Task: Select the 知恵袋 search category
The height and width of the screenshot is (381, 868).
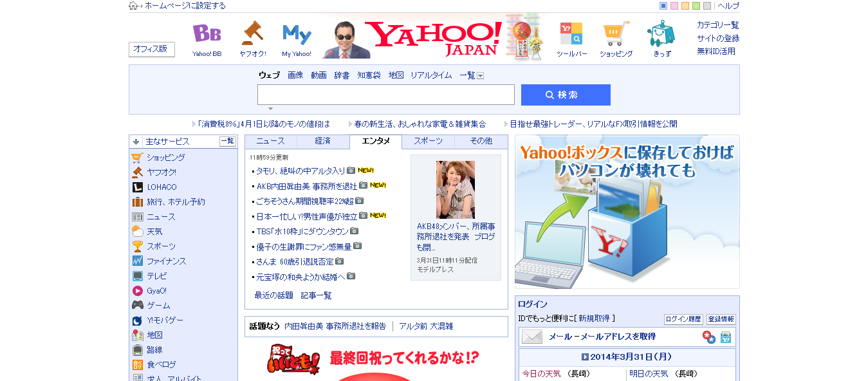Action: click(369, 75)
